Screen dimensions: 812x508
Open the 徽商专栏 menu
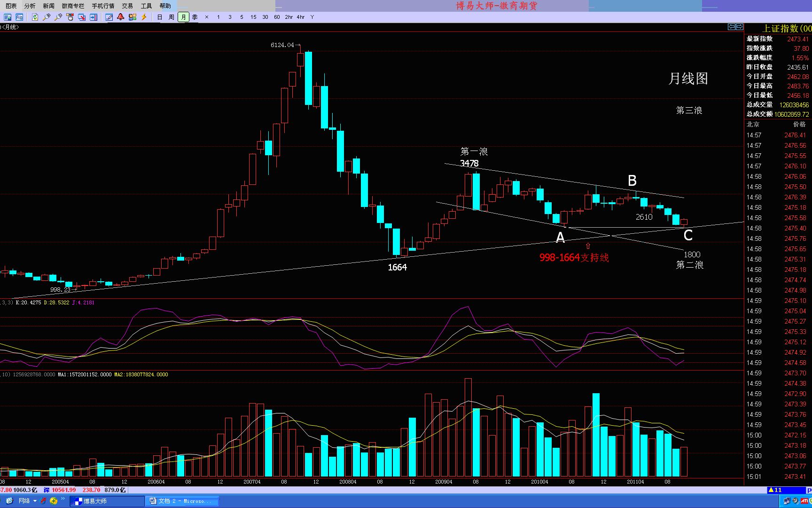[x=73, y=6]
